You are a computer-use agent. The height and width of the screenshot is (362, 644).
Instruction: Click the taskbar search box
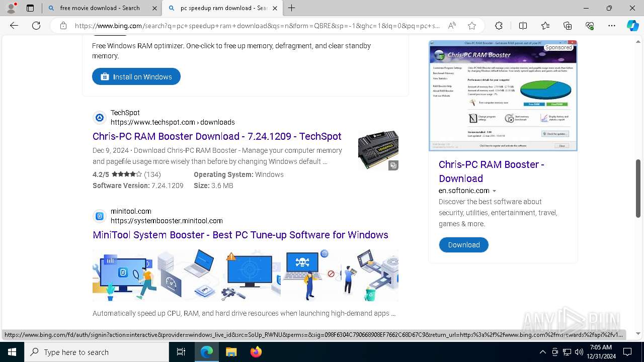pos(97,352)
